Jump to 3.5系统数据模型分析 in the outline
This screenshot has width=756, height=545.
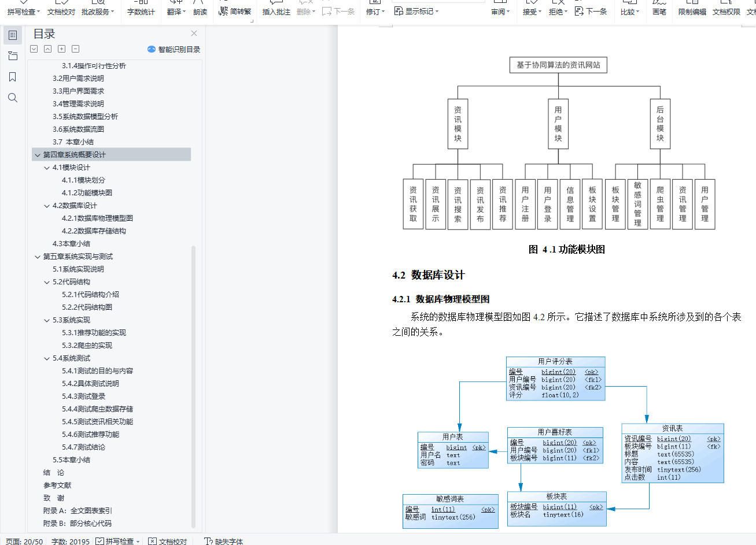[x=85, y=117]
